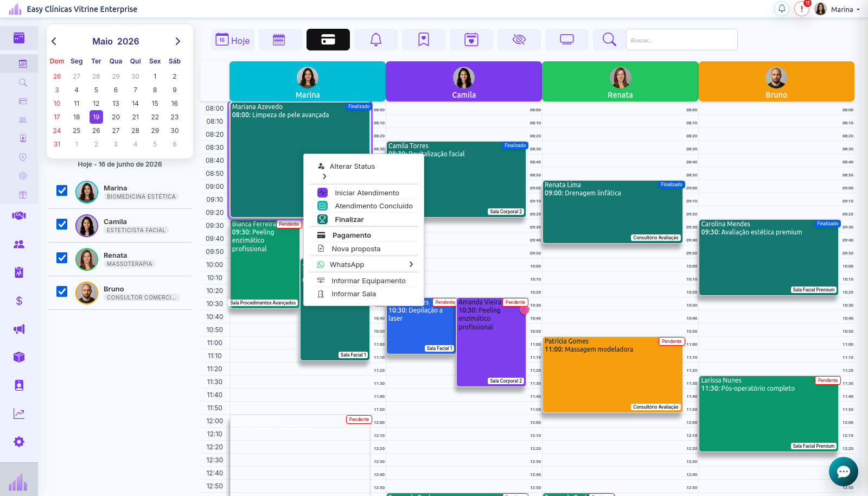Select the orange Bruno column header
This screenshot has width=868, height=496.
[x=776, y=81]
